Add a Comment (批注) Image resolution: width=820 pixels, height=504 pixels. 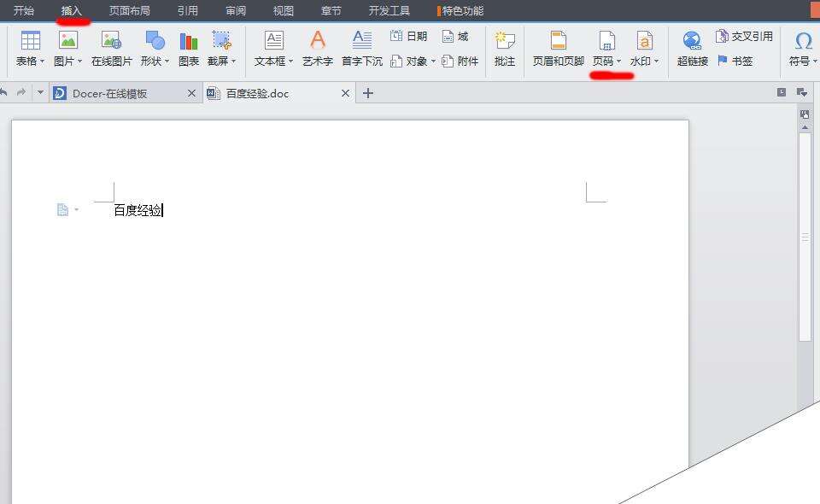click(x=505, y=48)
